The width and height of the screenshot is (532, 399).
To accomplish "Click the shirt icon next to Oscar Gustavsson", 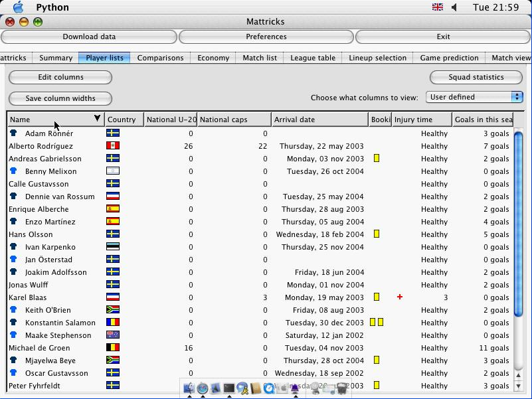I will 13,372.
